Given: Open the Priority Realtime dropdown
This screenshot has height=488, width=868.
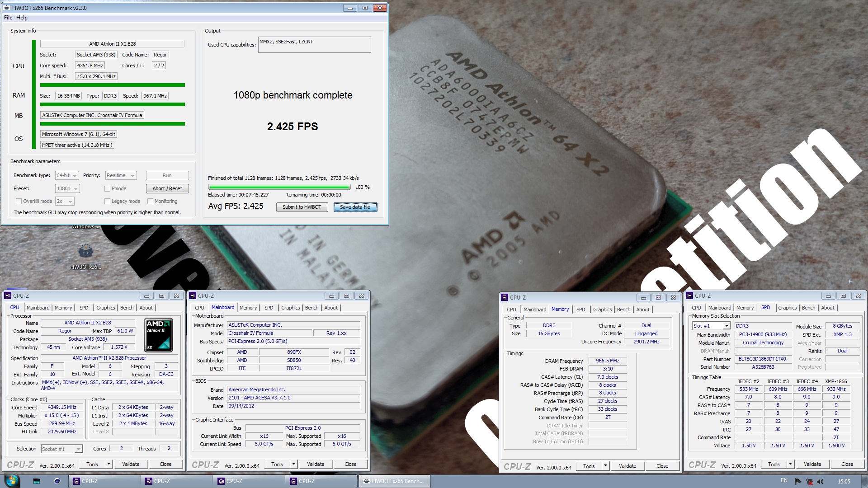Looking at the screenshot, I should click(x=121, y=175).
